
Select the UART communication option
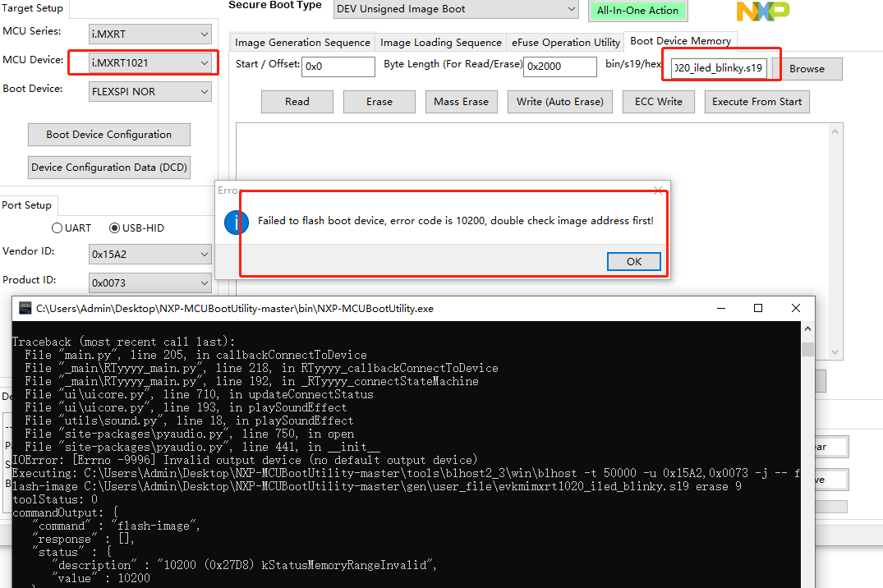point(56,227)
